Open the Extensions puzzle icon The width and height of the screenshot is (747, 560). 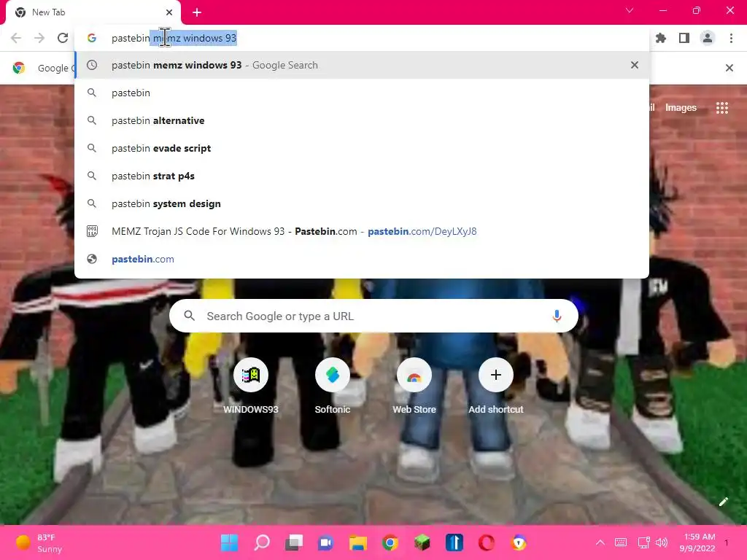click(661, 38)
